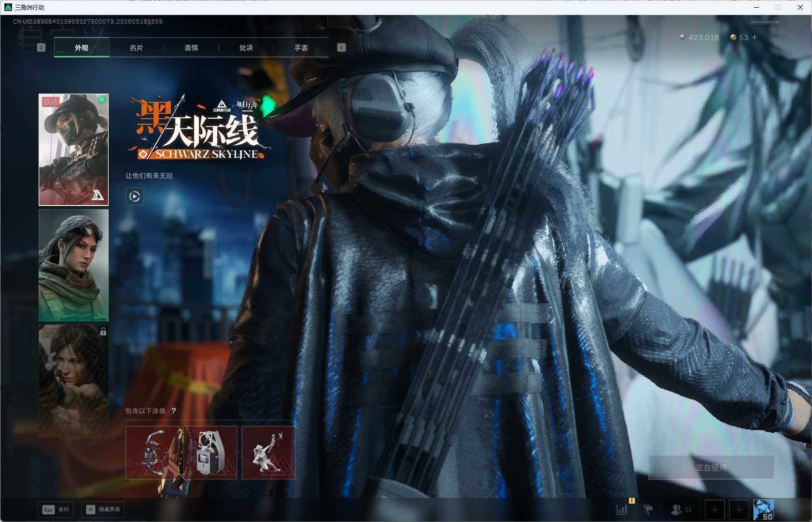Open the 名片 tab
The width and height of the screenshot is (812, 522).
137,48
